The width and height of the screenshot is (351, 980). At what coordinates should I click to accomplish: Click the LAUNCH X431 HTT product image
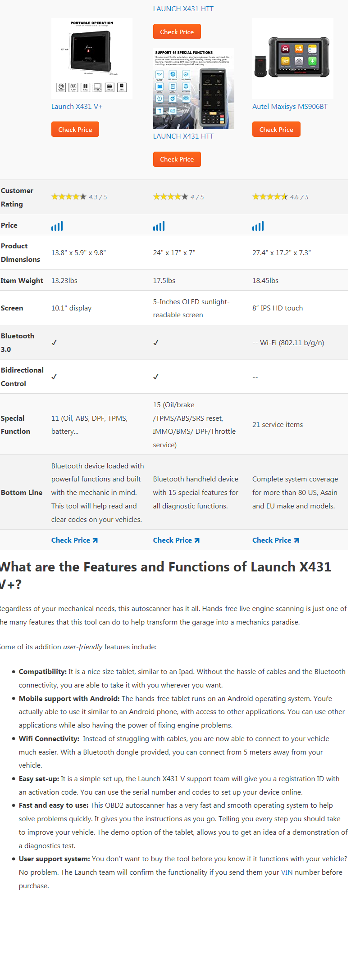[194, 89]
